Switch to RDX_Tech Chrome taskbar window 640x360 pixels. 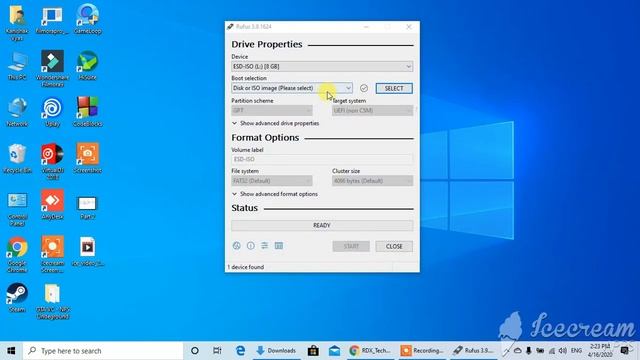pos(370,351)
